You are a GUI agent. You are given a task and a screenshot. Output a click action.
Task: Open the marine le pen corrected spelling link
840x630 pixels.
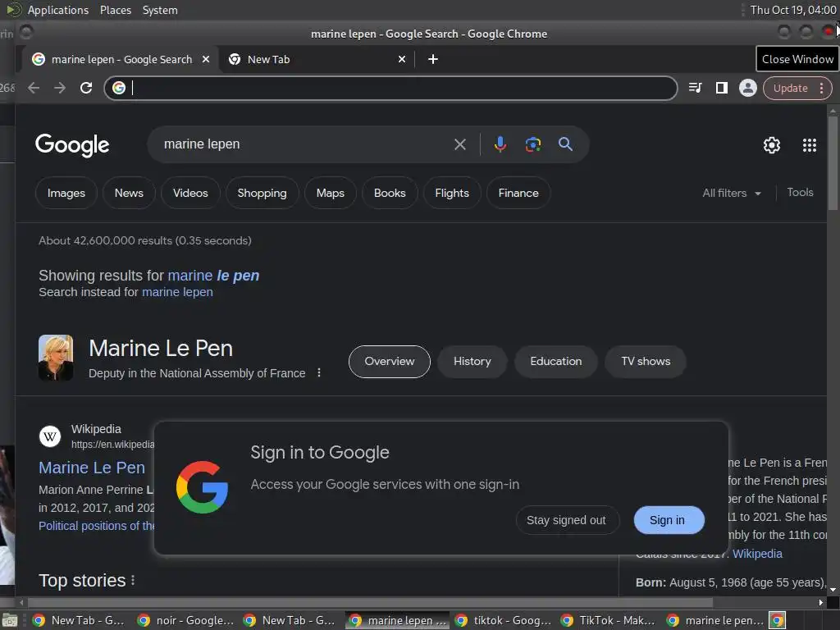213,276
